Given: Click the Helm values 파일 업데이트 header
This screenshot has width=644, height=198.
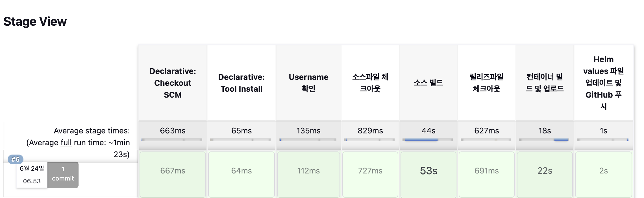Looking at the screenshot, I should [x=603, y=83].
